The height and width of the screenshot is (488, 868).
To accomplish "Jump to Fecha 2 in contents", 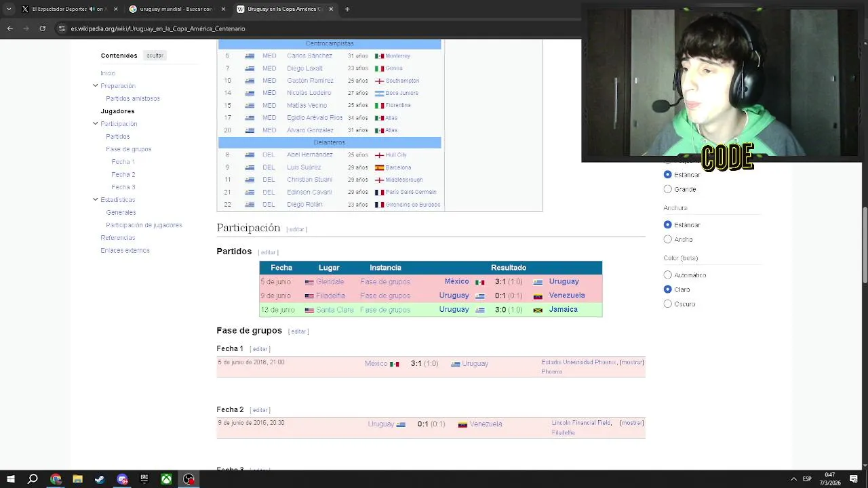I will point(123,174).
